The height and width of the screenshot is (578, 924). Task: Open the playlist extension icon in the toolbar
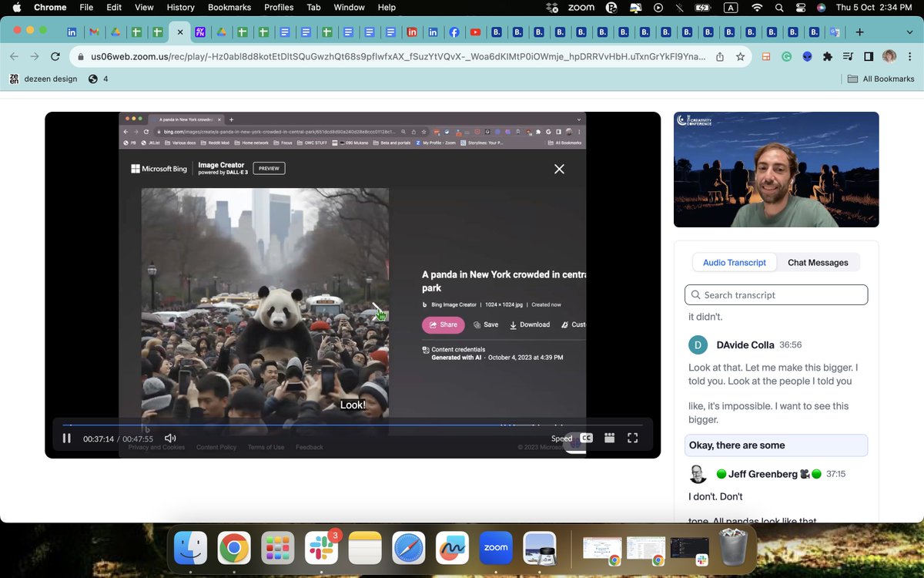click(x=849, y=56)
